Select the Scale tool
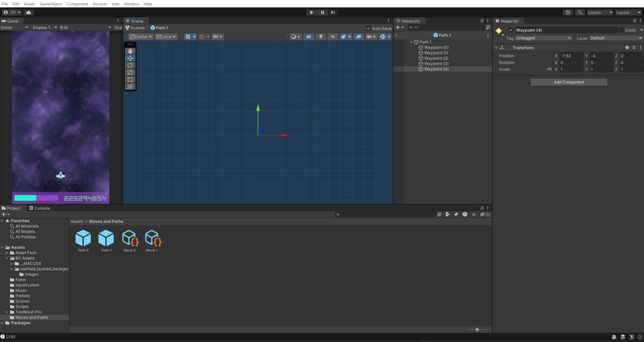 point(130,72)
